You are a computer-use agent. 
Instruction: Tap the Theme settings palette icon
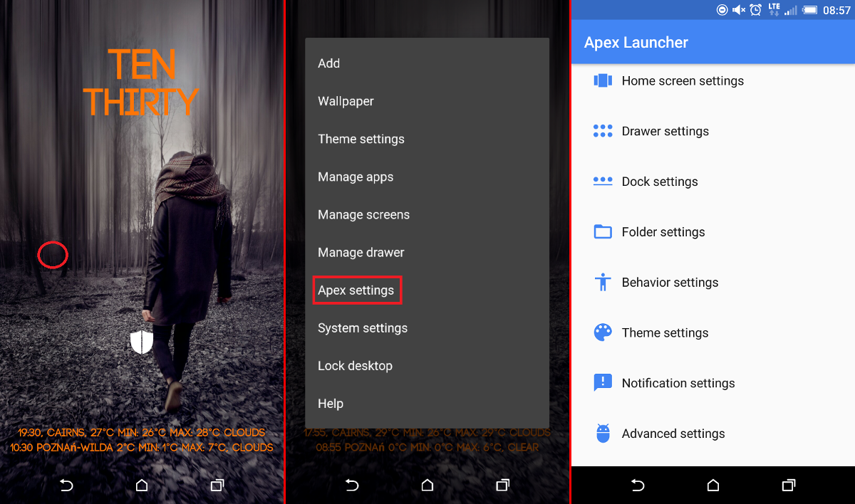click(603, 332)
